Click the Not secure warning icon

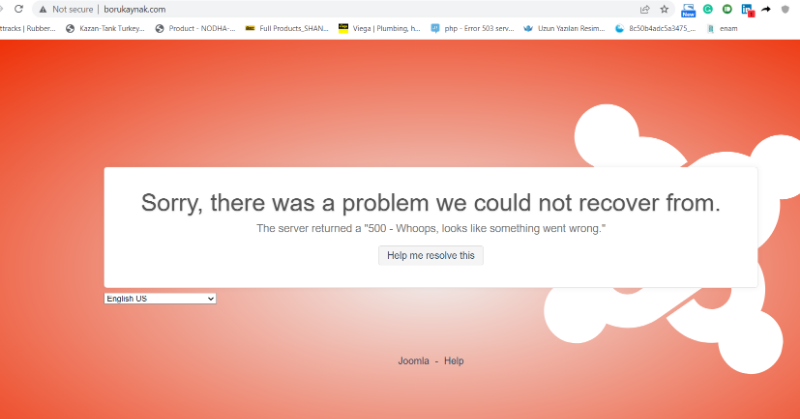[43, 9]
